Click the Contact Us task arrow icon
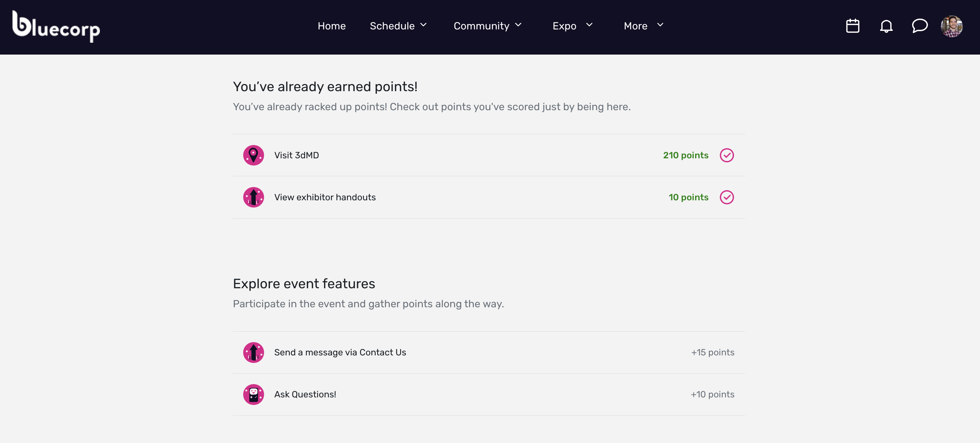 click(253, 352)
